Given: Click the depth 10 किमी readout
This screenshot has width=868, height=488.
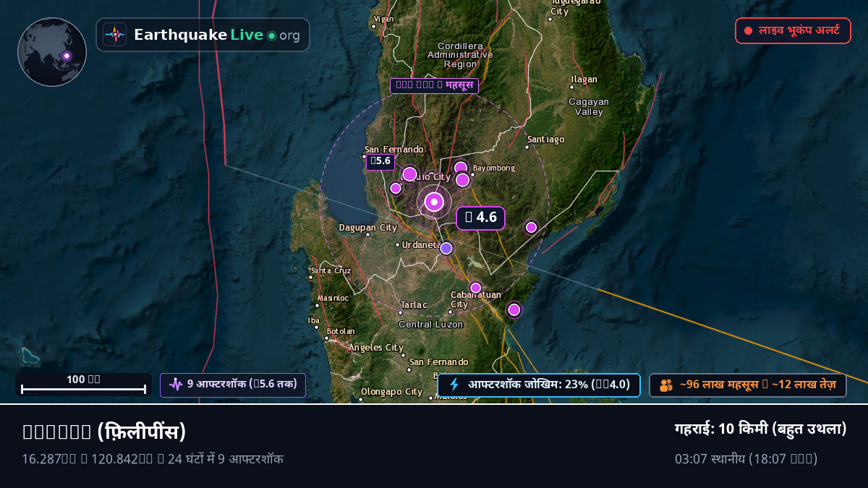Looking at the screenshot, I should coord(760,429).
